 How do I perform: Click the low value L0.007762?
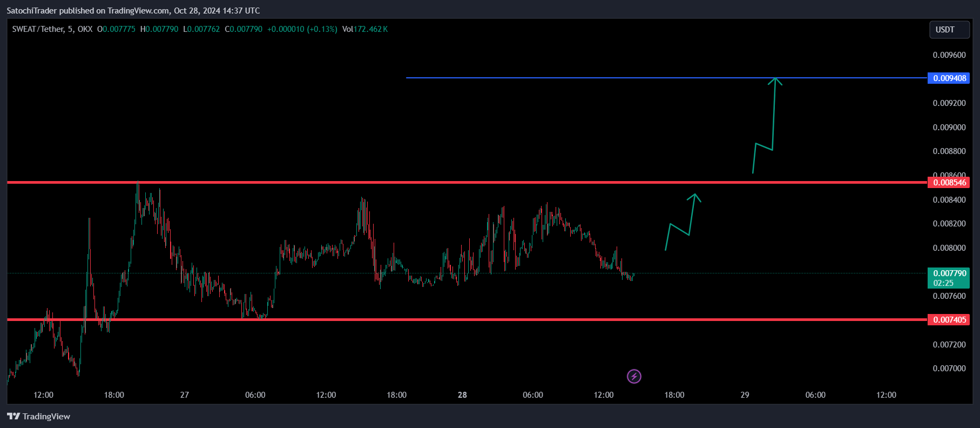pos(201,29)
